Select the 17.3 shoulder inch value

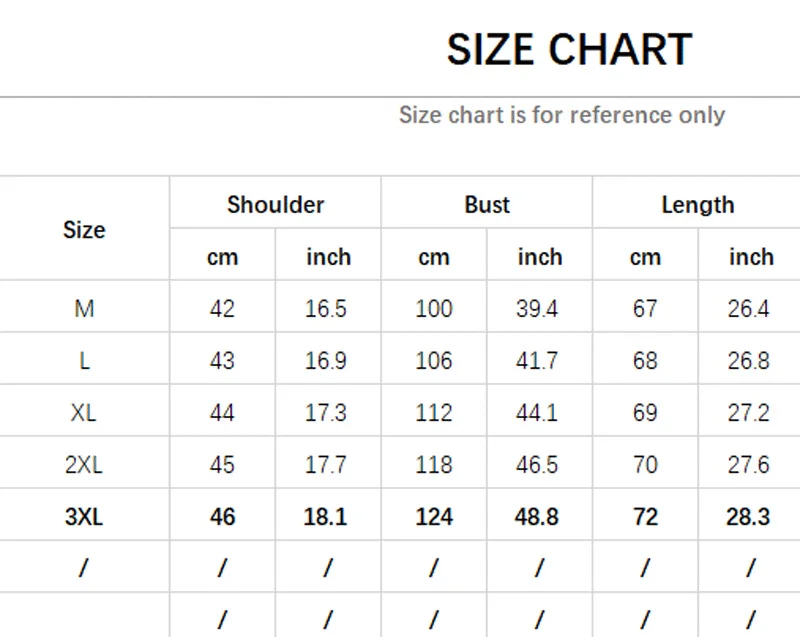pos(326,413)
